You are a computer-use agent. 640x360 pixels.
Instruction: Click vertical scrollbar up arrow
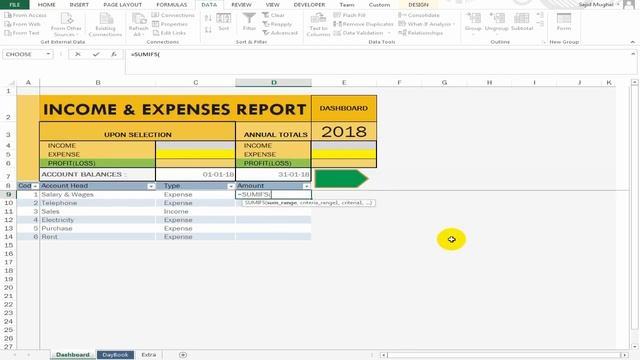634,82
